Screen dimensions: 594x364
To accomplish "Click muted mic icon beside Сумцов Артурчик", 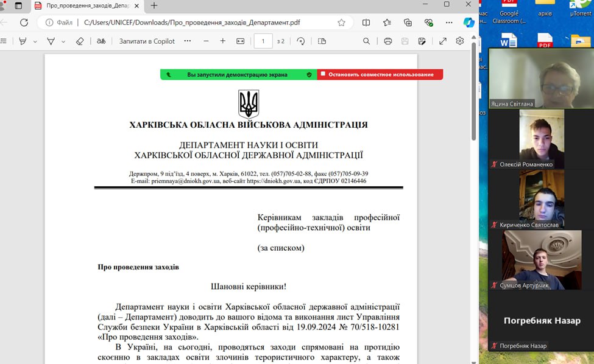I will [x=494, y=285].
